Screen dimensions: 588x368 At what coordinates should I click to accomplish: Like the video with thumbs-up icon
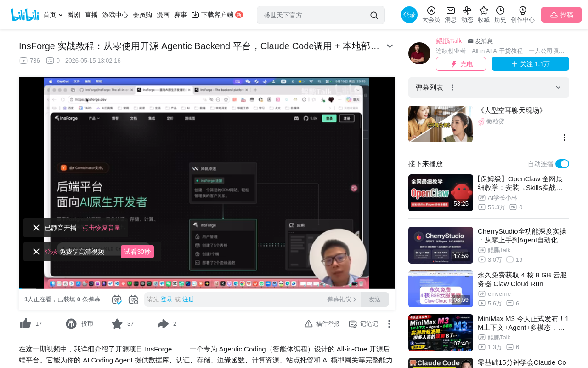click(25, 324)
